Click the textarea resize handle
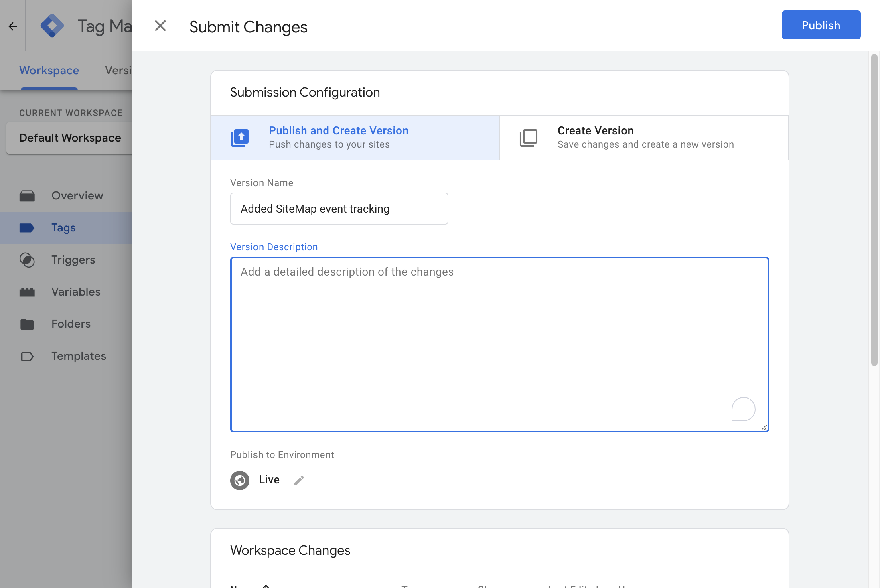Image resolution: width=880 pixels, height=588 pixels. point(764,428)
